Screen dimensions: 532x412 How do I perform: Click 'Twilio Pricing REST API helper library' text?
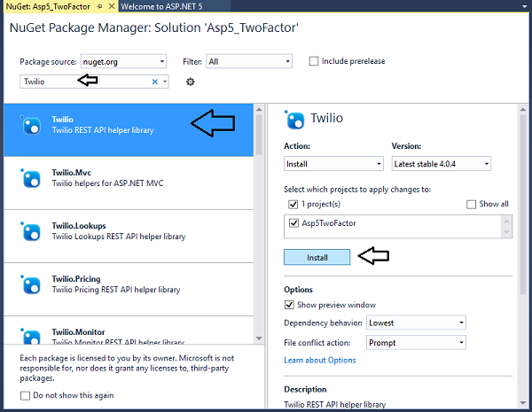click(x=116, y=290)
